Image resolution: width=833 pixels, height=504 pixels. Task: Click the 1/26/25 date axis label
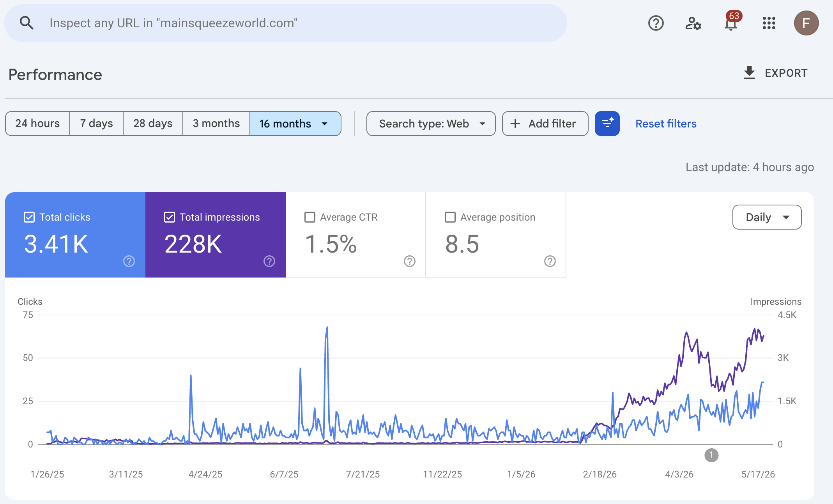click(47, 474)
